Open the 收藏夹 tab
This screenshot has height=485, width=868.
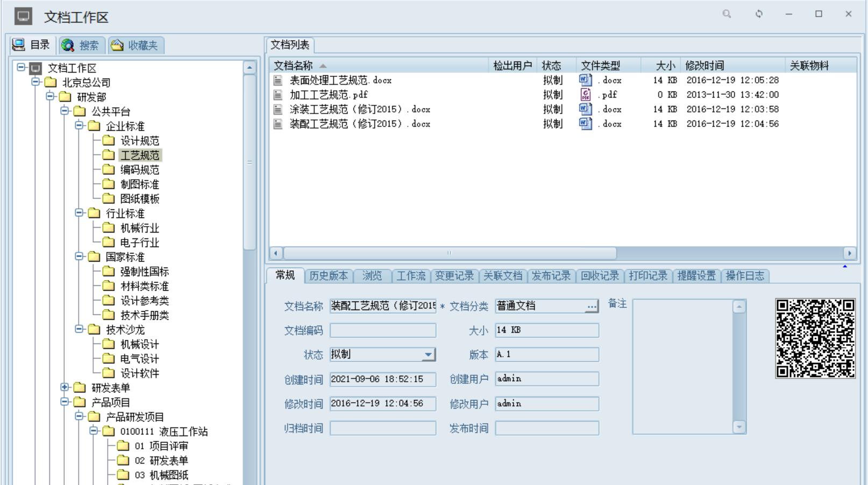(x=136, y=46)
